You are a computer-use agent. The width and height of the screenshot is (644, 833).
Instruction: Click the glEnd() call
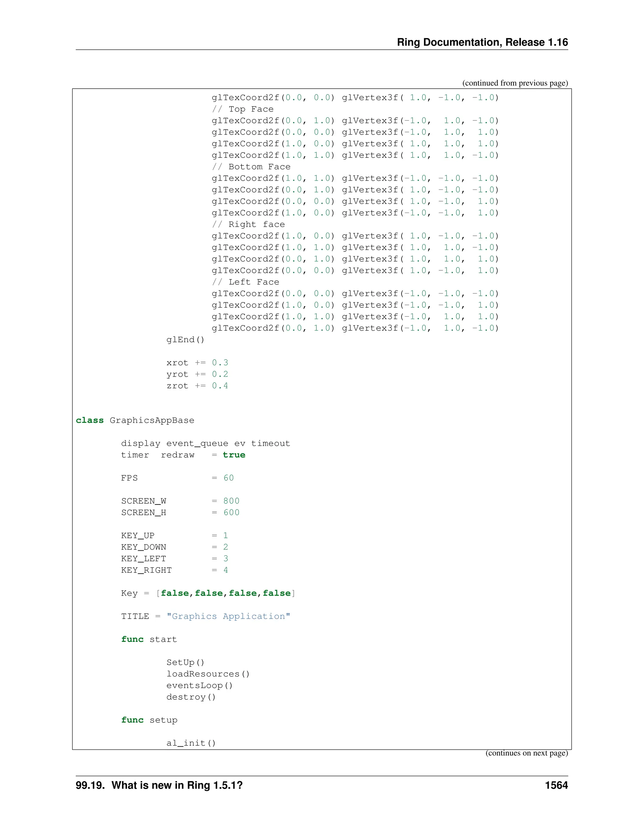[x=186, y=339]
